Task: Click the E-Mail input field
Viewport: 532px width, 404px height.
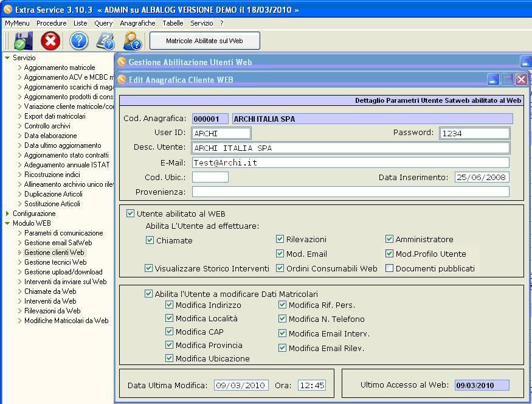Action: (x=351, y=162)
